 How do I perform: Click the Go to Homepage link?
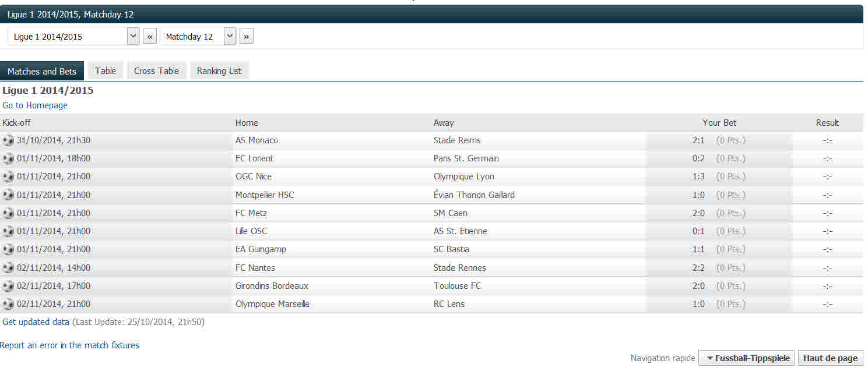tap(35, 105)
